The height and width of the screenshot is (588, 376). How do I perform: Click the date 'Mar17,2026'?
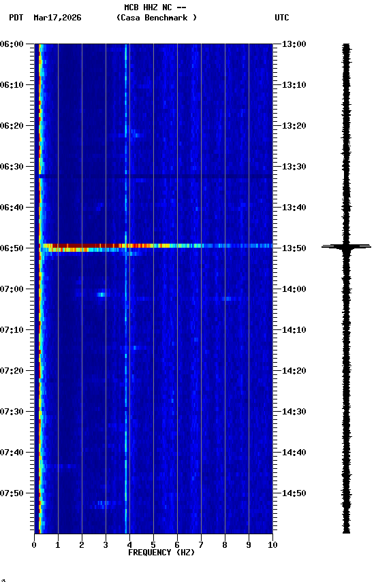pyautogui.click(x=57, y=18)
